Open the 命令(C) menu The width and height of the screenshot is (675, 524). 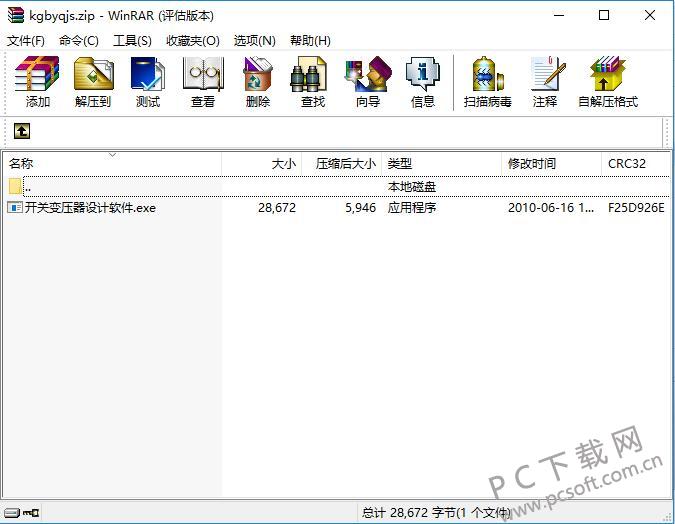[79, 40]
